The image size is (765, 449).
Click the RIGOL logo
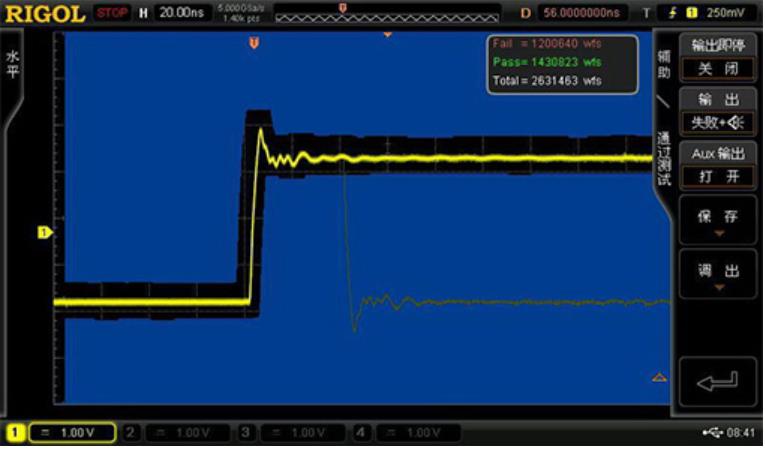point(44,13)
